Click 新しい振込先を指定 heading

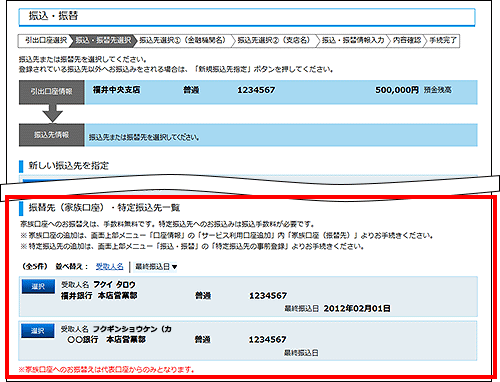click(69, 165)
